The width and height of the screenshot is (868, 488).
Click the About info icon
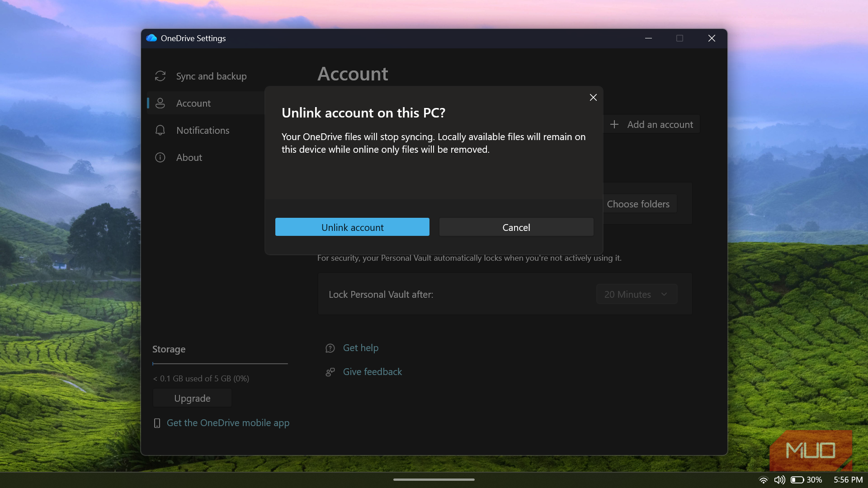tap(160, 157)
